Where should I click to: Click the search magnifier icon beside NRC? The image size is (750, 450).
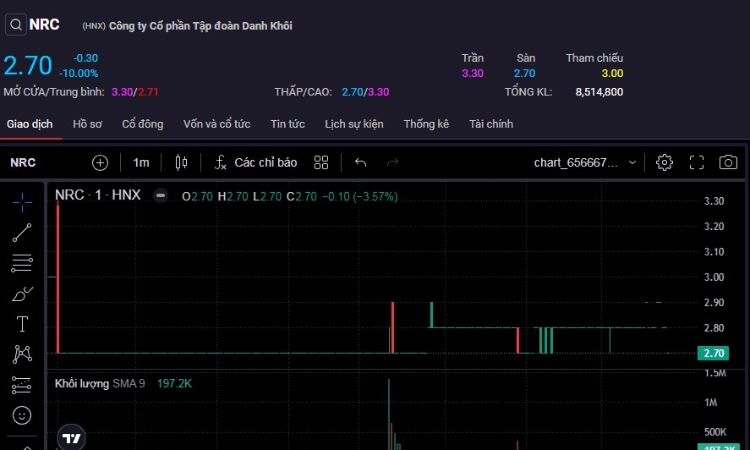(16, 24)
